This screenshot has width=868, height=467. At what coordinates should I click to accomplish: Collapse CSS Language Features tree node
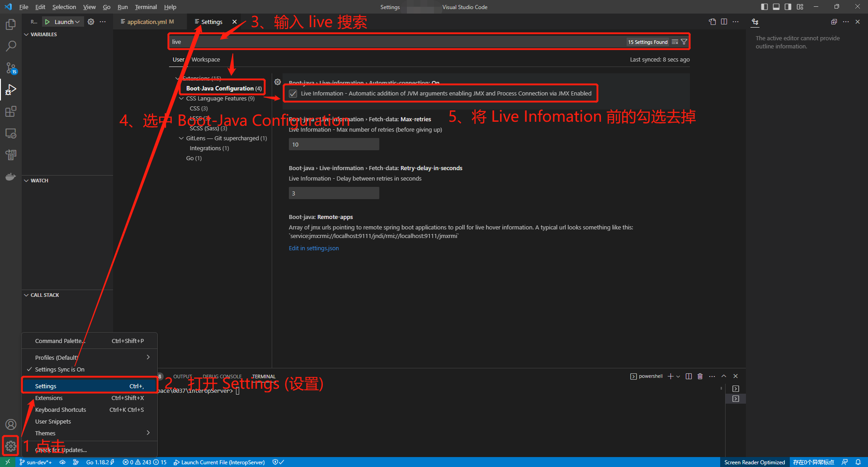pyautogui.click(x=181, y=98)
